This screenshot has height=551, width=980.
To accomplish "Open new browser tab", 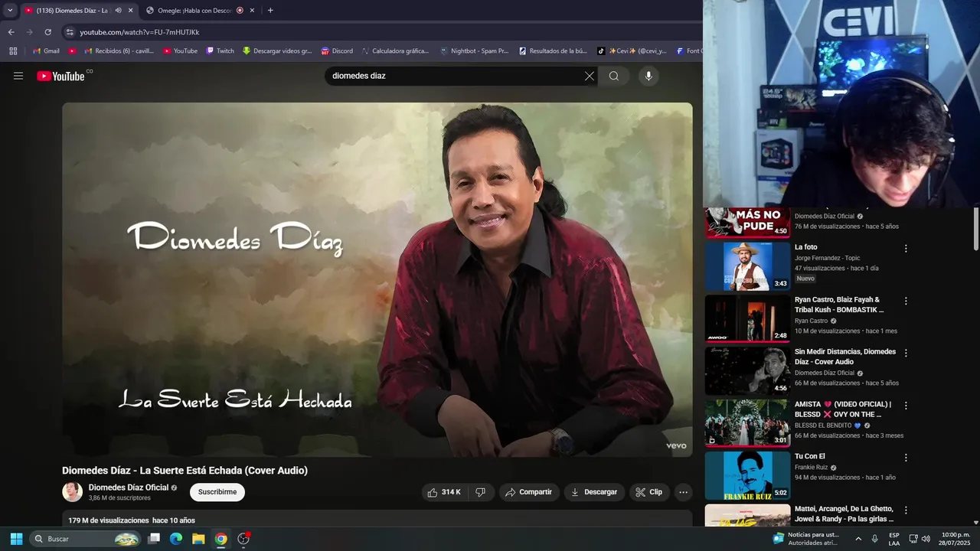I will [270, 11].
